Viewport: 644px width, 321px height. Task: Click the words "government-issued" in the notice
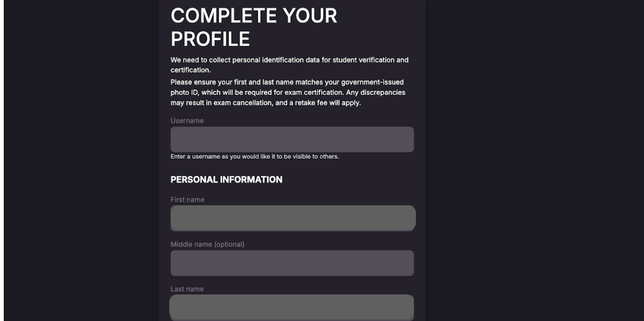[372, 82]
